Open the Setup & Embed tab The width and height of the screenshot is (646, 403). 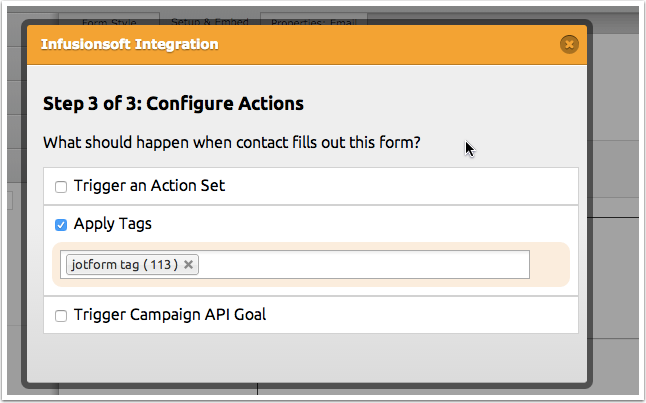point(210,21)
